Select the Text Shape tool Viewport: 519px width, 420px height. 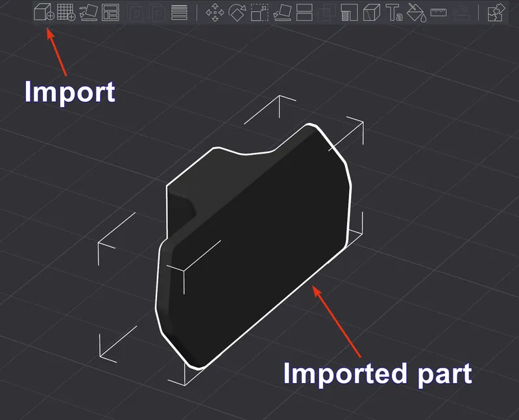point(394,12)
